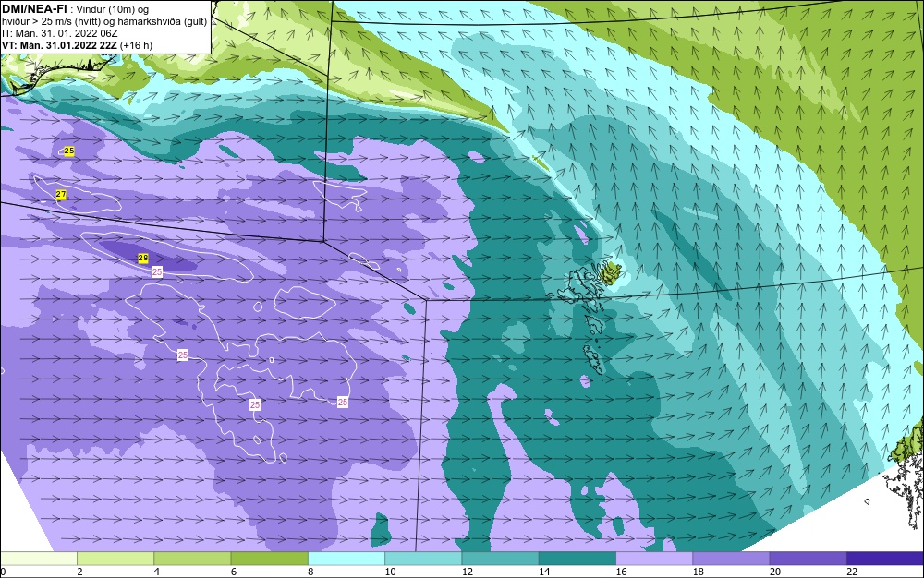Click the legend tick label '12'
Screen dimensions: 924x578
(x=468, y=572)
